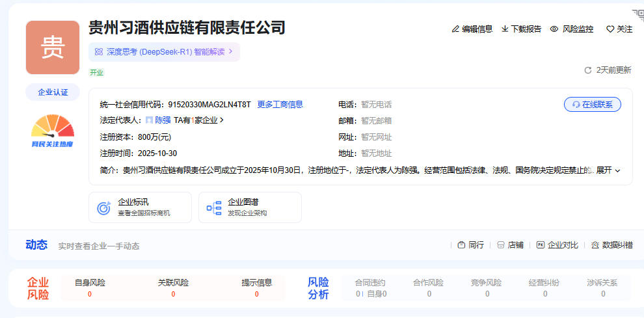Viewport: 644px width, 318px height.
Task: Click the 在线联系 button
Action: coord(592,104)
